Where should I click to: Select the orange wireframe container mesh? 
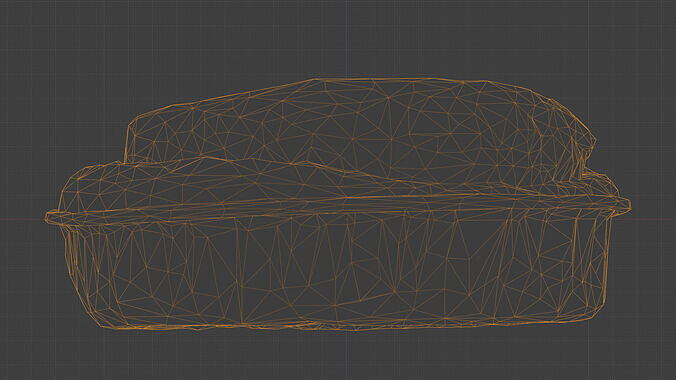pos(338,205)
